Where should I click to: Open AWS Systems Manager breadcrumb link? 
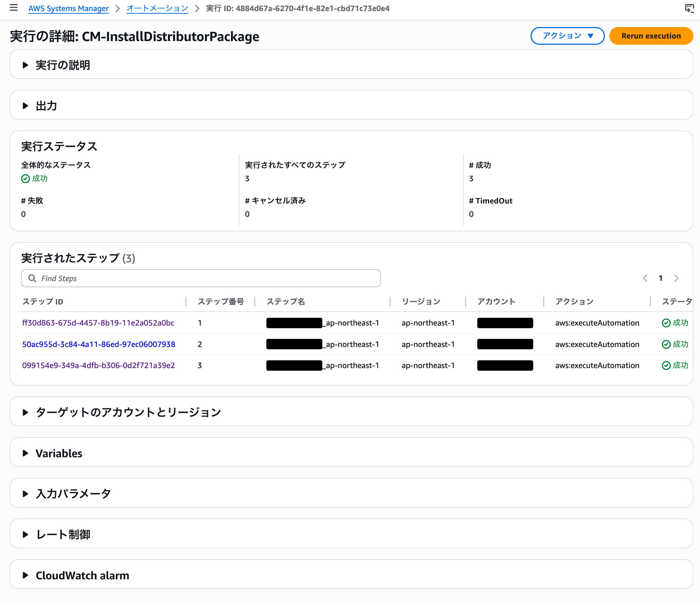(68, 9)
